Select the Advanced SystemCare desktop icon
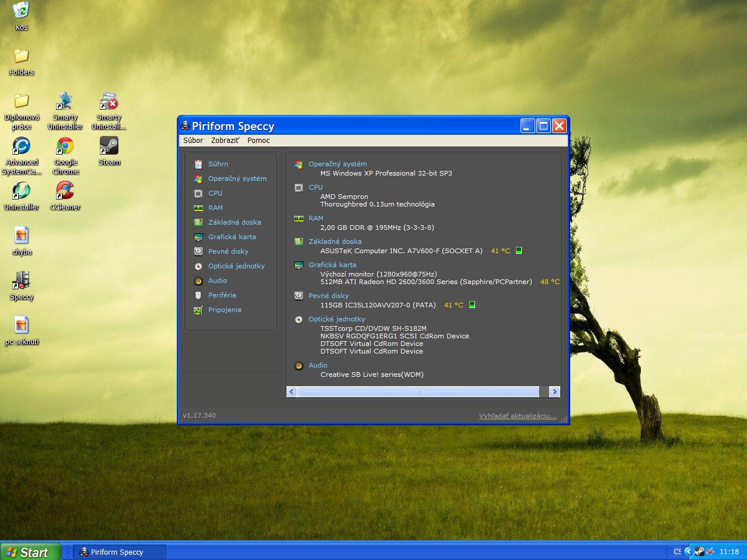The height and width of the screenshot is (560, 747). pos(22,146)
